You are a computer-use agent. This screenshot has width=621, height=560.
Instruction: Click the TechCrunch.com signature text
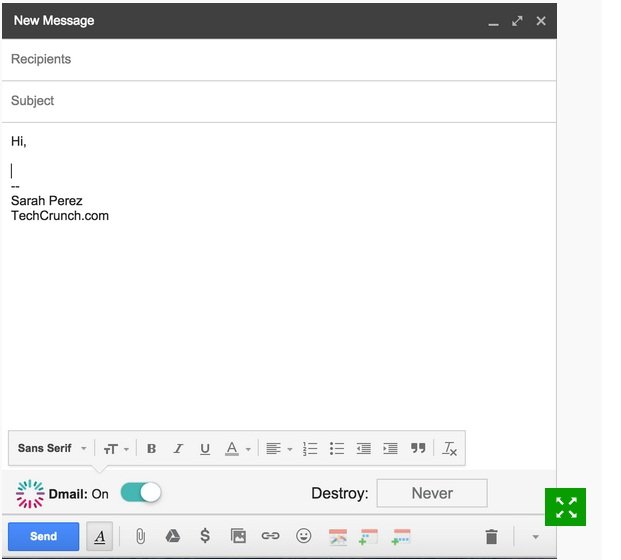point(60,216)
